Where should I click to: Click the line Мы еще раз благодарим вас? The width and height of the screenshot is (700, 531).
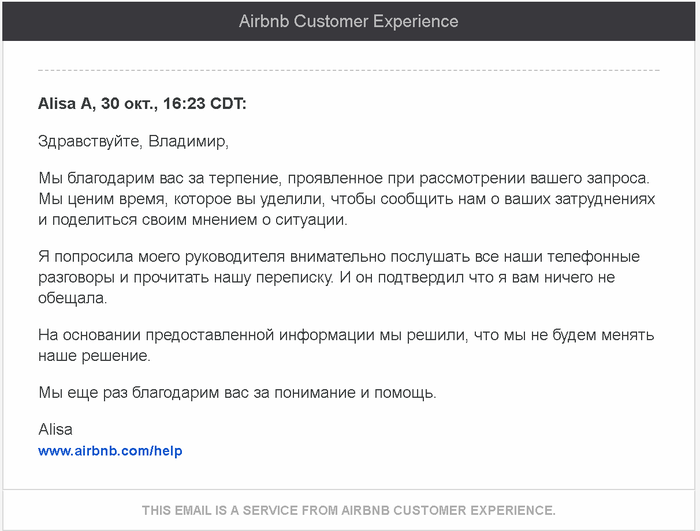pos(236,392)
